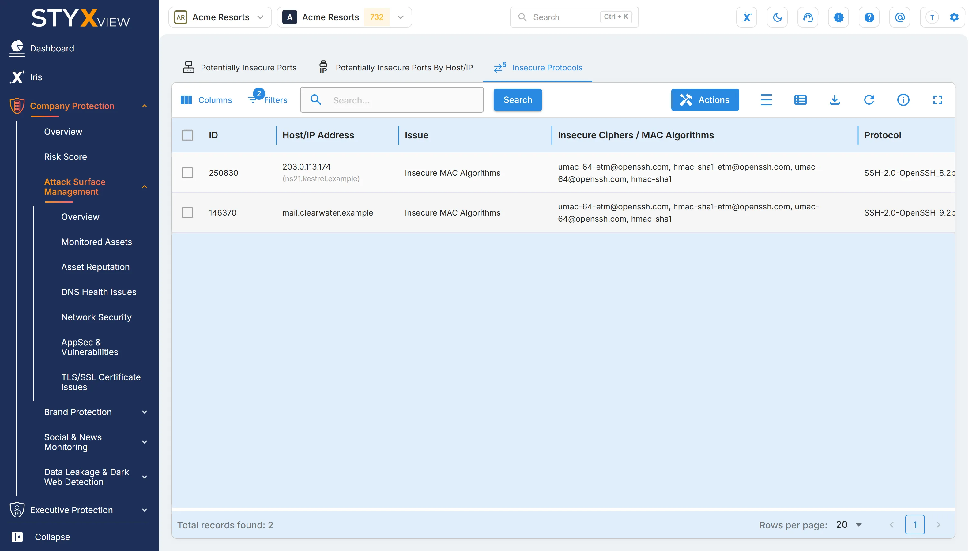Show table info icon
Screen dimensions: 980x551
click(903, 100)
